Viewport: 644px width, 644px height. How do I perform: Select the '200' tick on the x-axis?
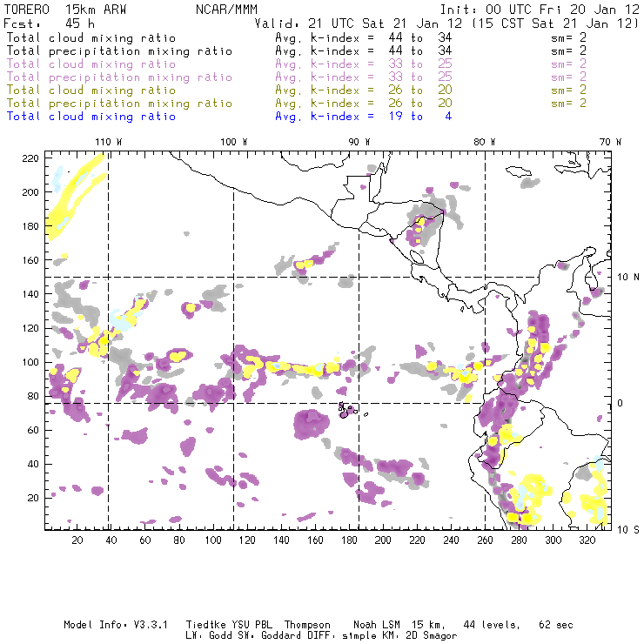[383, 540]
